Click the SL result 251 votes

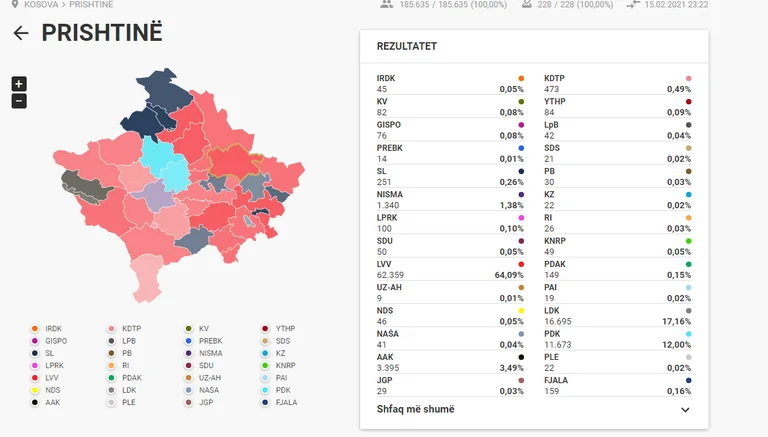(x=384, y=182)
